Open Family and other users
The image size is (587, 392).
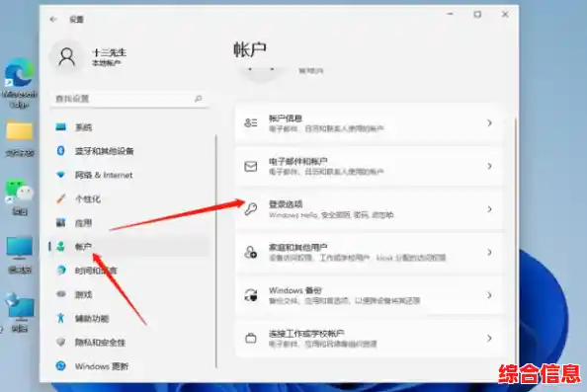click(x=369, y=252)
